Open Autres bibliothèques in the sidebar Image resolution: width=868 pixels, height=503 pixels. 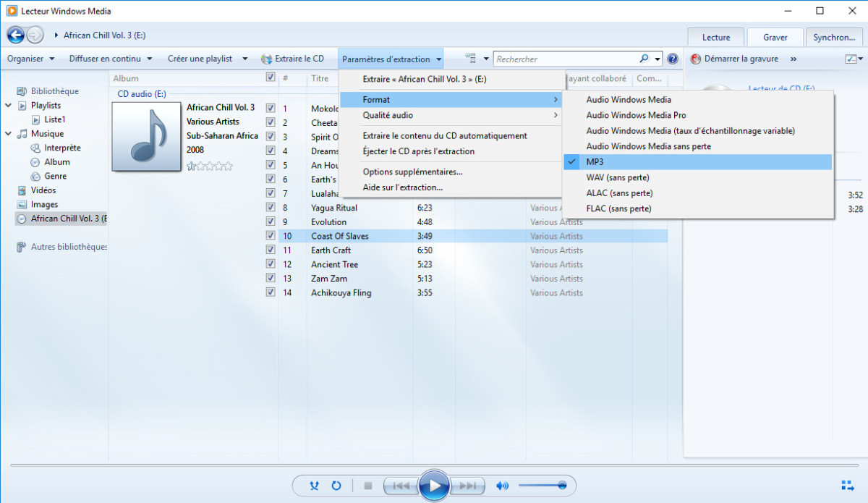pyautogui.click(x=61, y=247)
